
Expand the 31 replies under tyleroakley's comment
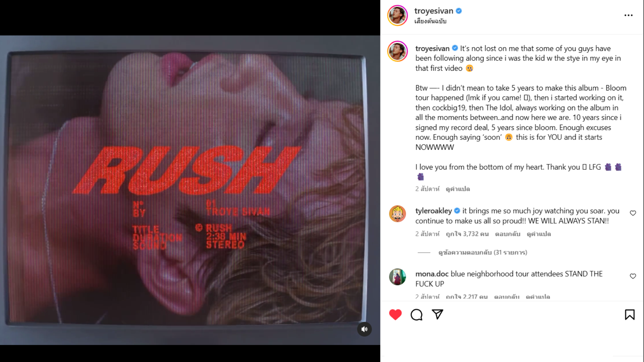tap(483, 252)
